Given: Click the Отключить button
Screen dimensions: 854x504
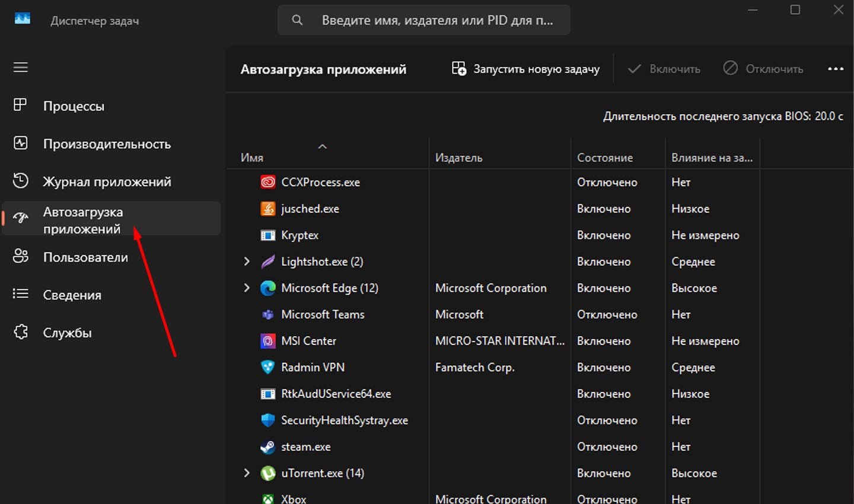Looking at the screenshot, I should (x=763, y=69).
